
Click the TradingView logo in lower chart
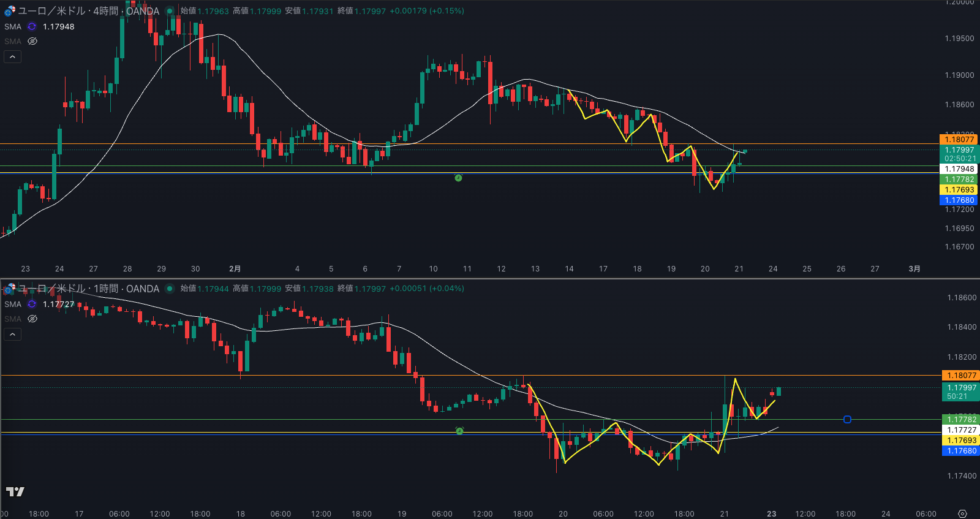[15, 491]
